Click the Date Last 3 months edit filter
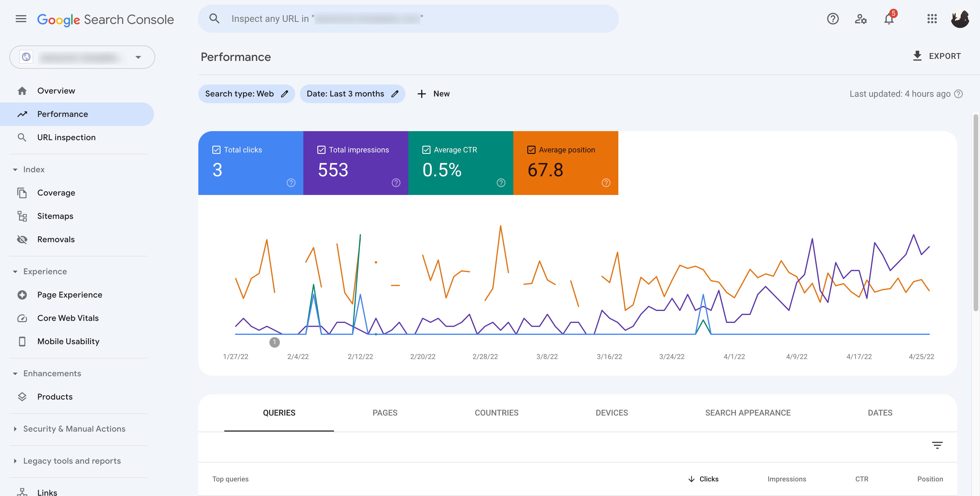Image resolution: width=980 pixels, height=496 pixels. (x=394, y=94)
